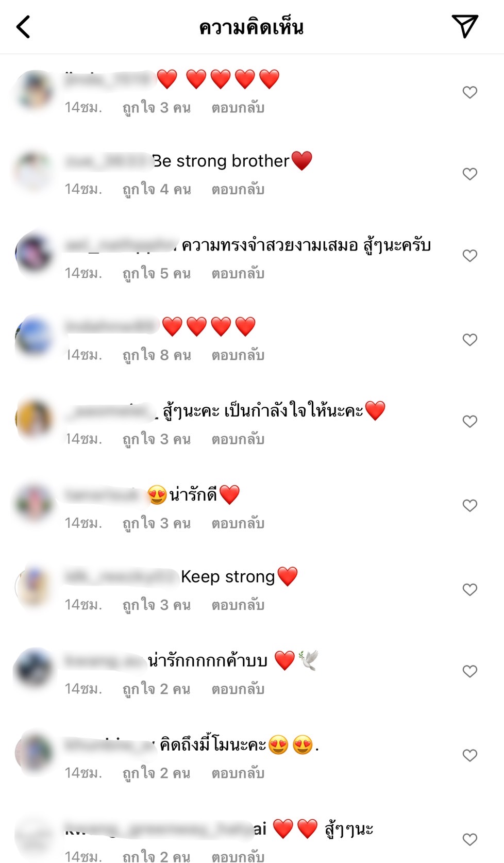The image size is (504, 863).
Task: Reply to the 'Be strong brother' comment
Action: 238,190
